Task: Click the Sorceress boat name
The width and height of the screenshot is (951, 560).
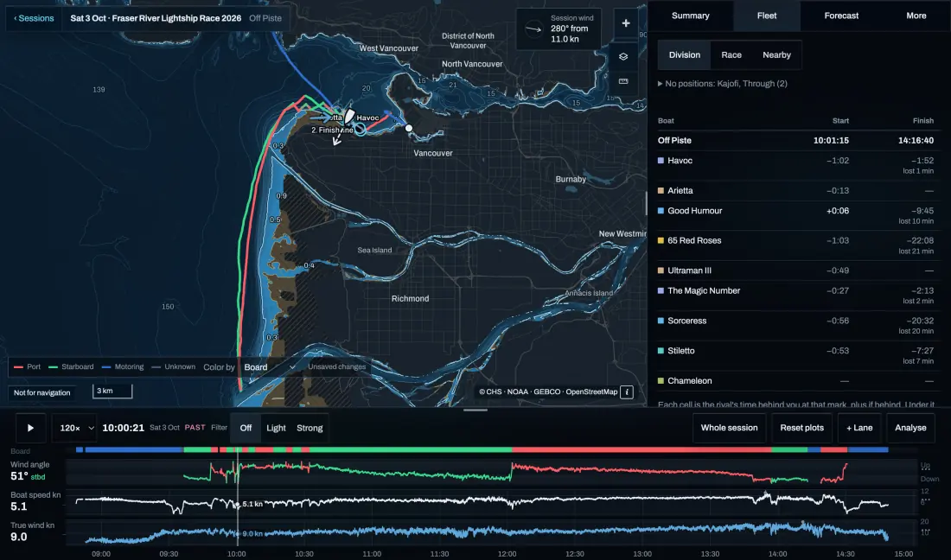Action: (x=687, y=321)
